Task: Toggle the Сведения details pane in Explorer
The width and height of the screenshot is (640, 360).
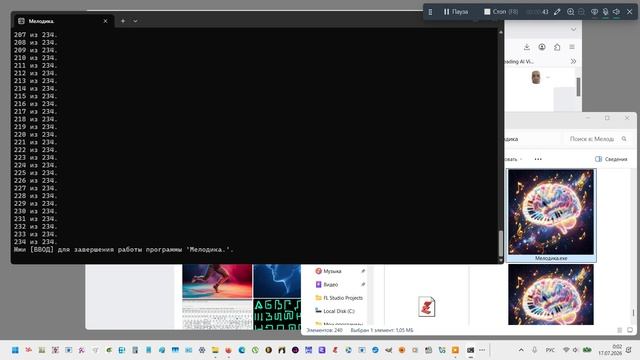Action: 611,159
